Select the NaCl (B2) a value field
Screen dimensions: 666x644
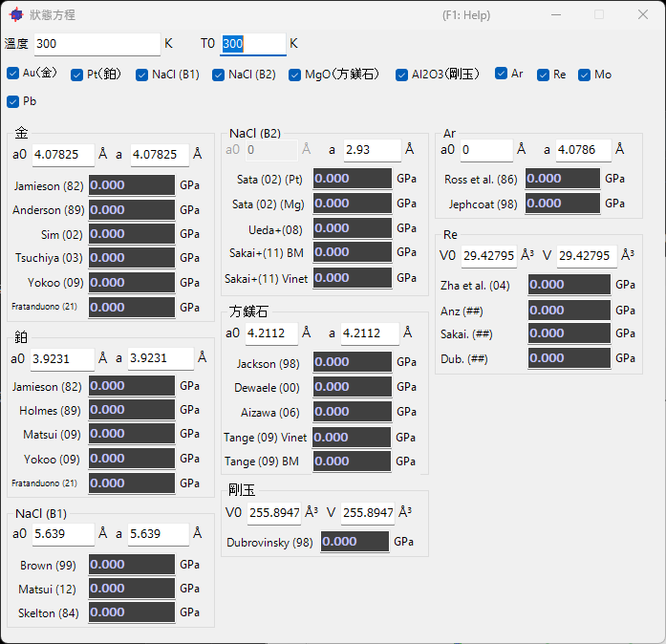(373, 150)
